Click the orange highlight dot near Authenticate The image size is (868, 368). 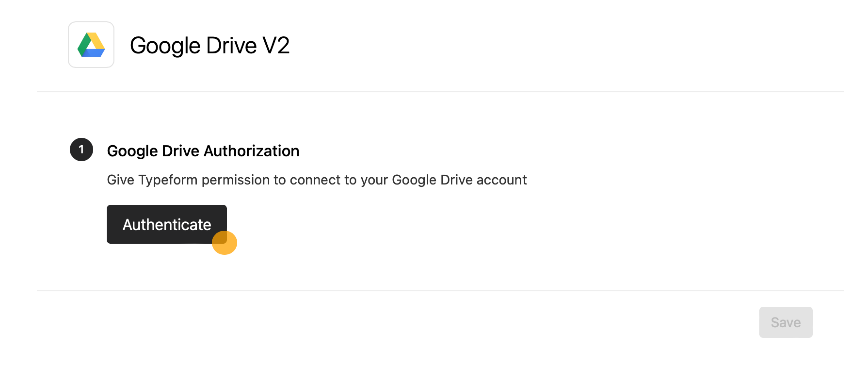point(225,242)
